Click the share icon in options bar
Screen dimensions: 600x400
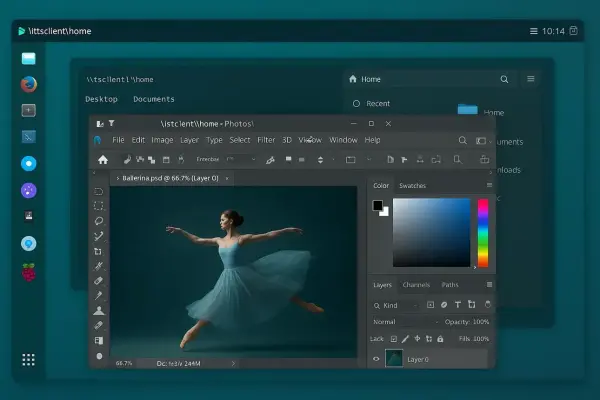484,159
